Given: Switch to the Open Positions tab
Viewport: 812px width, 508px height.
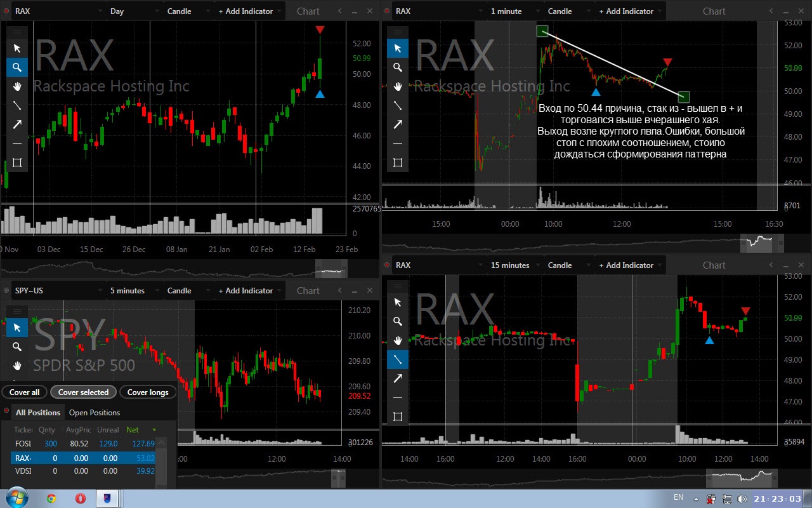Looking at the screenshot, I should tap(95, 412).
